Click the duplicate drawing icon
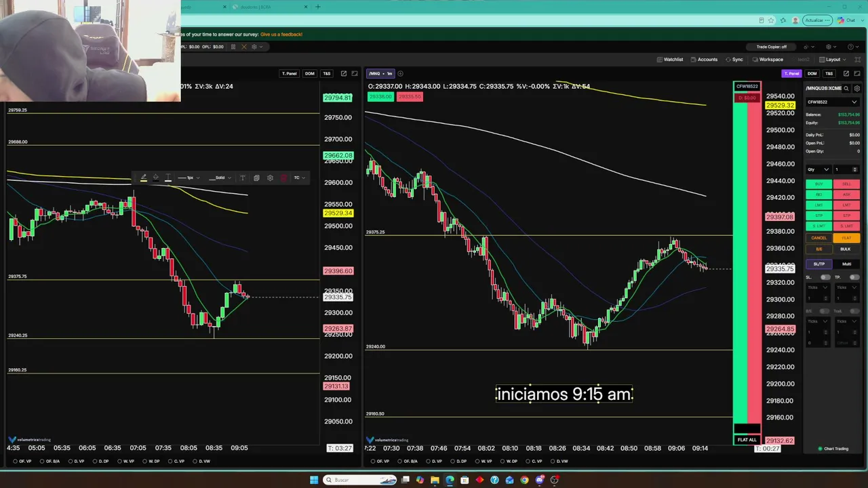 (x=256, y=178)
